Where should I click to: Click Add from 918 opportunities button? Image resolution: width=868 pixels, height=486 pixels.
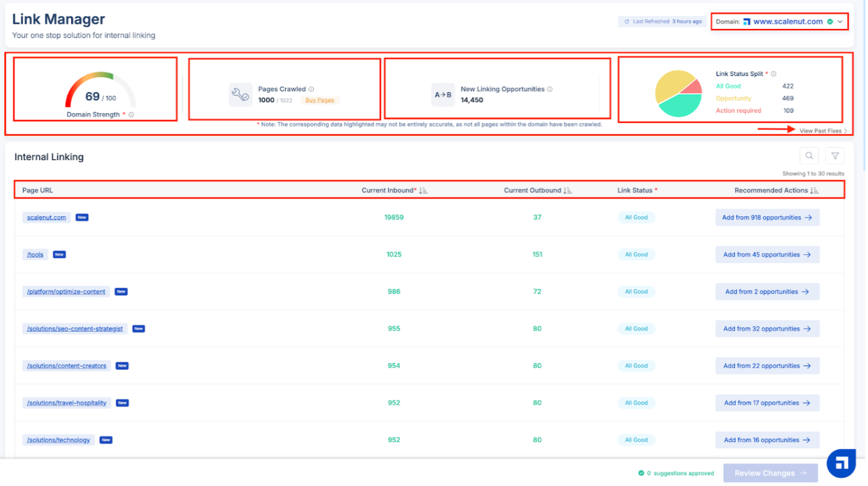tap(767, 217)
